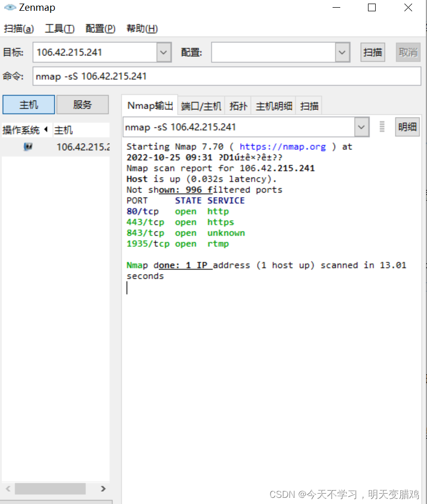Switch to the 拓扑 topology tab
This screenshot has width=427, height=504.
238,106
